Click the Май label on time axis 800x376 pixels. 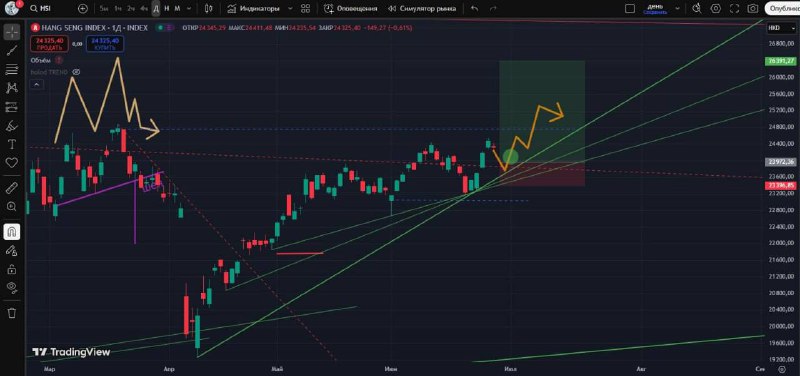click(x=278, y=368)
